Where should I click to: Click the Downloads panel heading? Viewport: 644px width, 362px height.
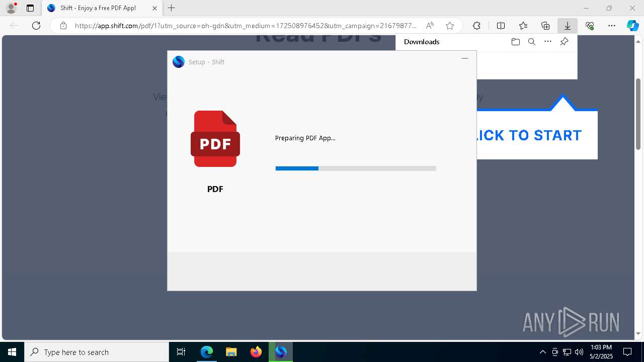[x=422, y=42]
